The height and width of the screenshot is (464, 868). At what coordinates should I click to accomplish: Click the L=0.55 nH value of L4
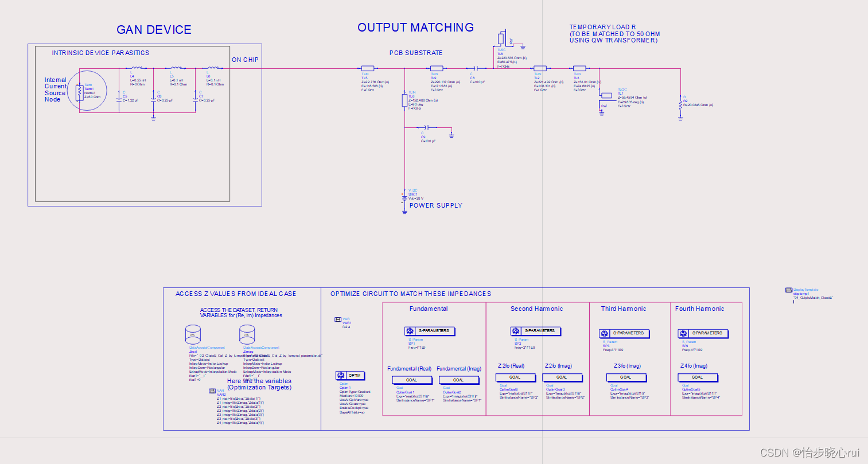coord(138,80)
